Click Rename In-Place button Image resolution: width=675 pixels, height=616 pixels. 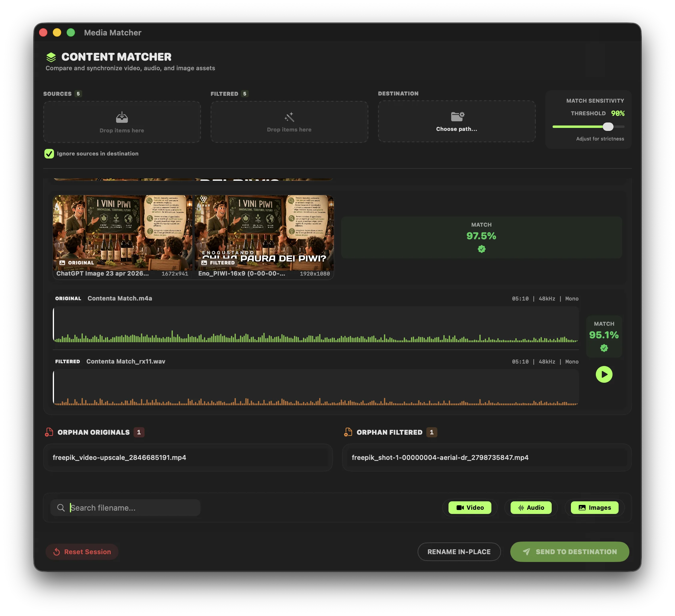459,552
